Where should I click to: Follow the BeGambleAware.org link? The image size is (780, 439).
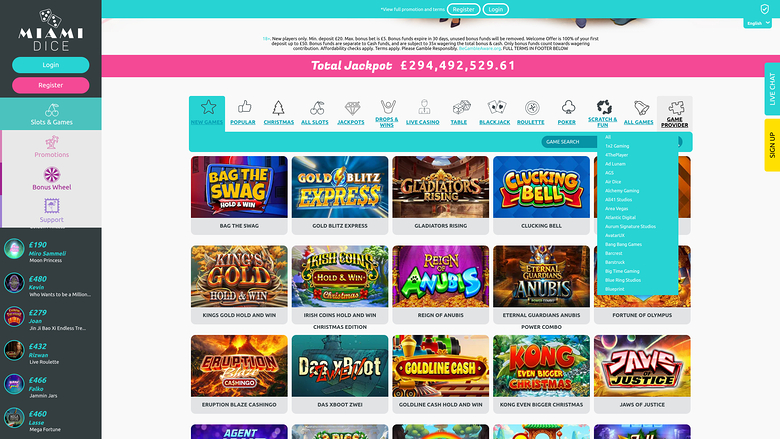(480, 49)
